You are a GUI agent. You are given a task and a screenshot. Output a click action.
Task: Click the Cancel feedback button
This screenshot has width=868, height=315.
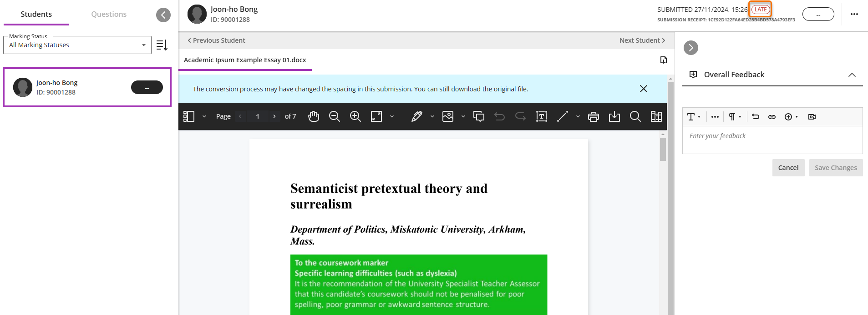[788, 168]
